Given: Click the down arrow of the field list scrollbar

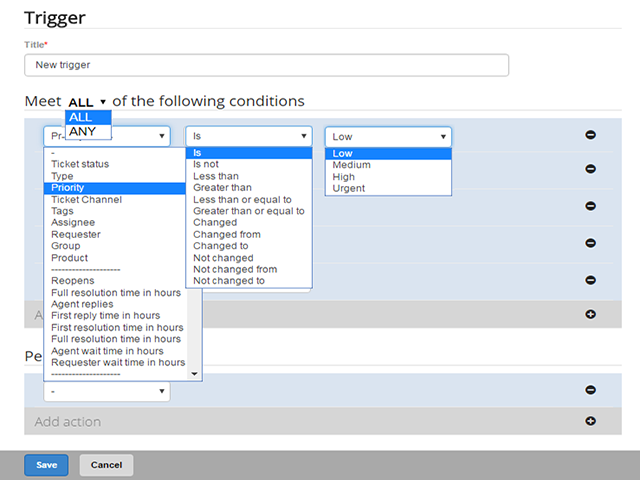Looking at the screenshot, I should [x=194, y=374].
